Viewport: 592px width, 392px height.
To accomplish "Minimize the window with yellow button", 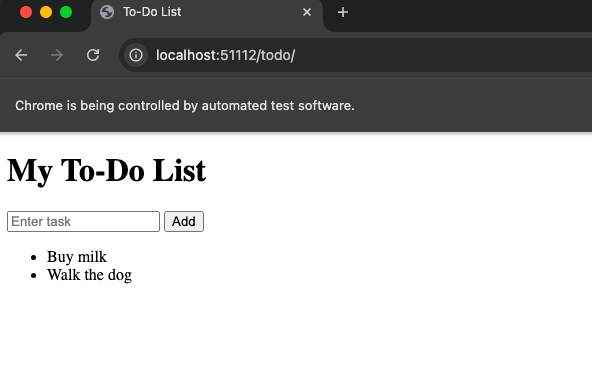I will 46,12.
